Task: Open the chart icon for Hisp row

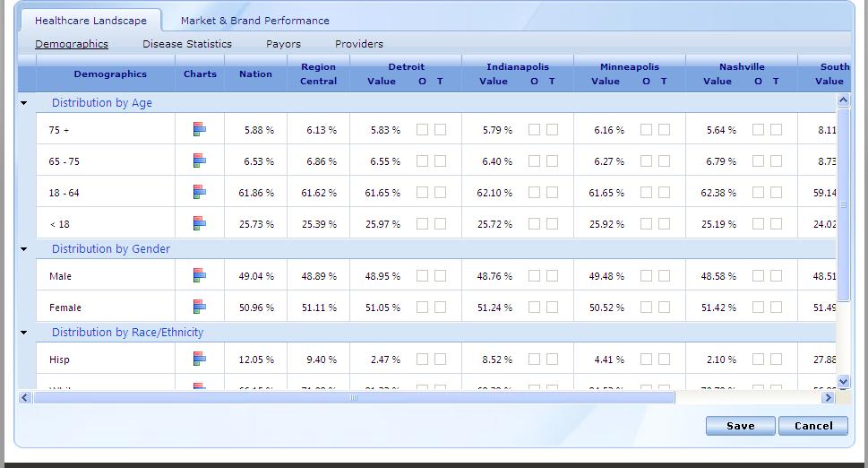Action: coord(200,359)
